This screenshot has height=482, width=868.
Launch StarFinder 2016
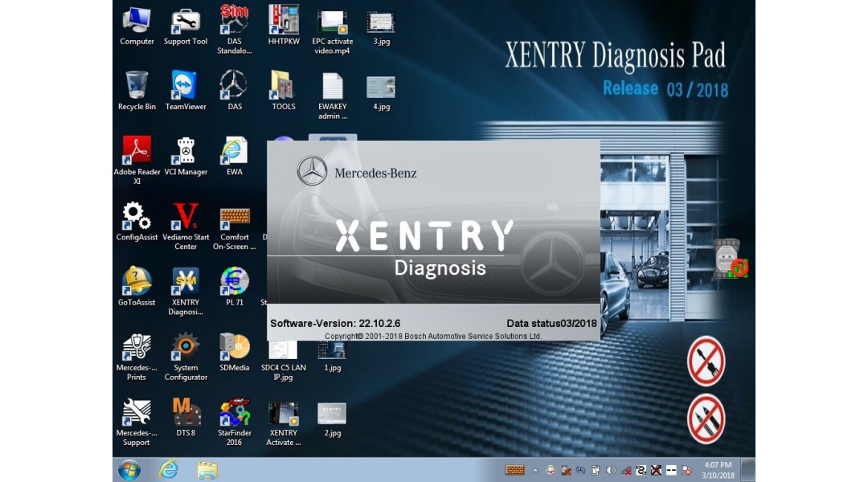pyautogui.click(x=234, y=423)
